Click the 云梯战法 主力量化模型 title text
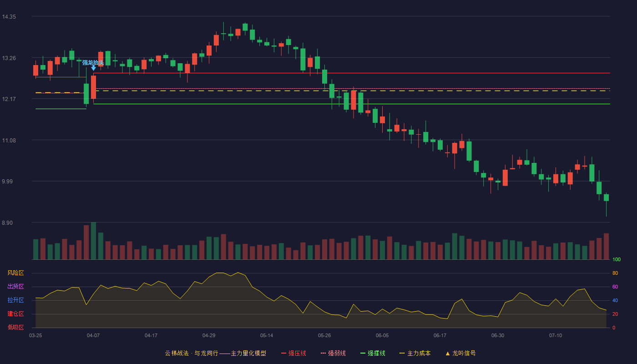The height and width of the screenshot is (364, 637). pyautogui.click(x=216, y=353)
